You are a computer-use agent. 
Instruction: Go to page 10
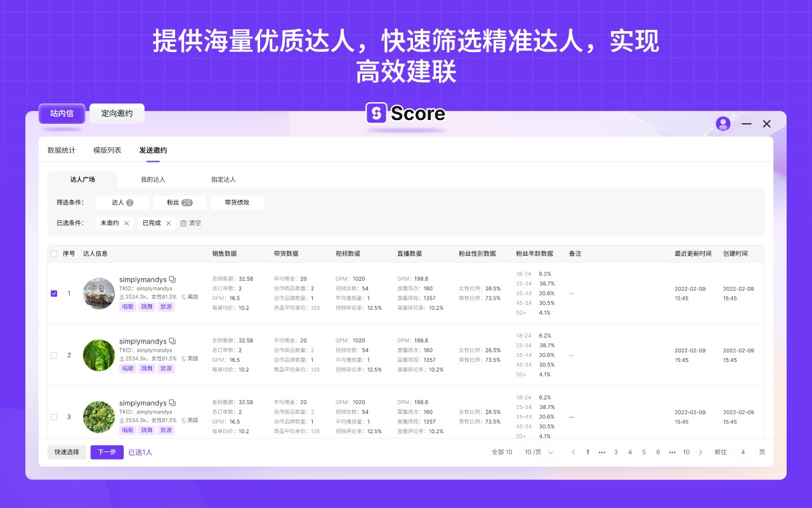[x=686, y=452]
